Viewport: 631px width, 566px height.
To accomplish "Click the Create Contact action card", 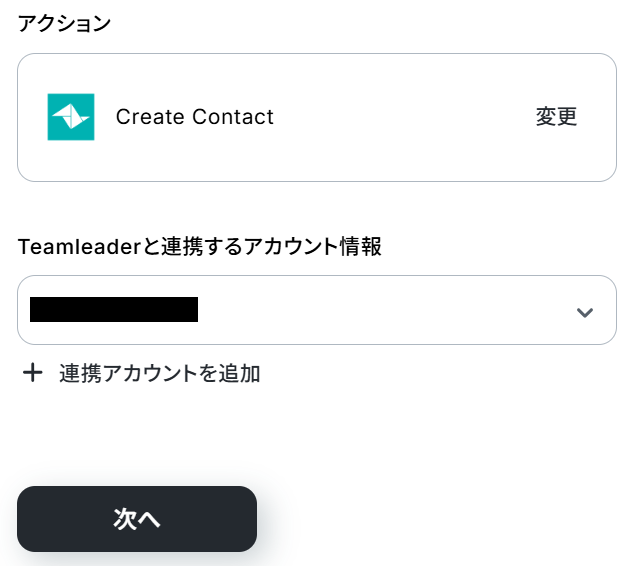I will tap(316, 117).
